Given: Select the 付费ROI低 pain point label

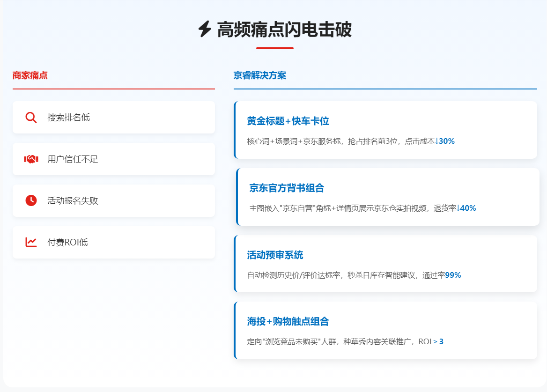Looking at the screenshot, I should pos(67,242).
